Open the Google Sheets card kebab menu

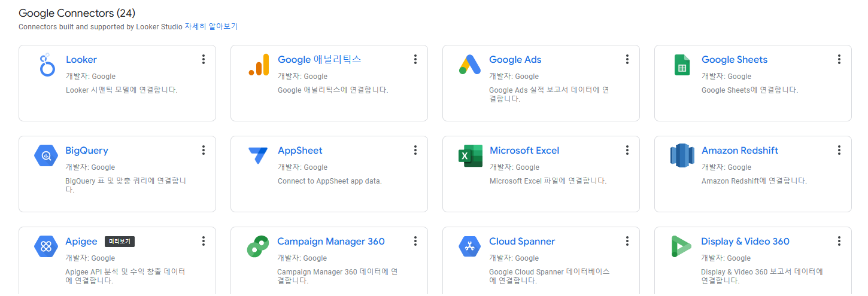tap(839, 59)
